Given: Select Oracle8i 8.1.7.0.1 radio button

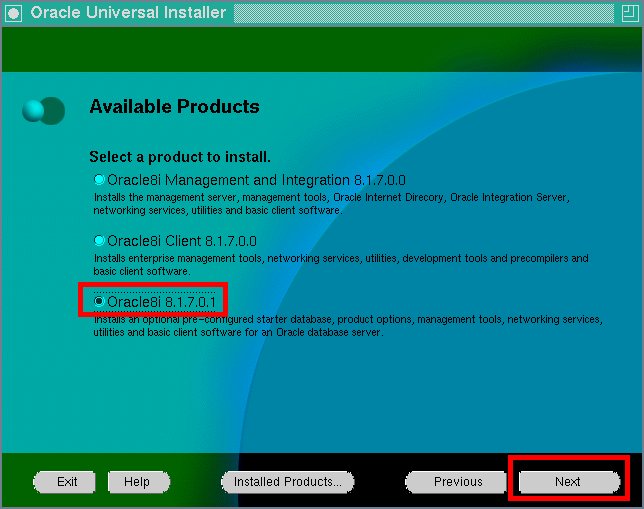Looking at the screenshot, I should click(x=99, y=302).
